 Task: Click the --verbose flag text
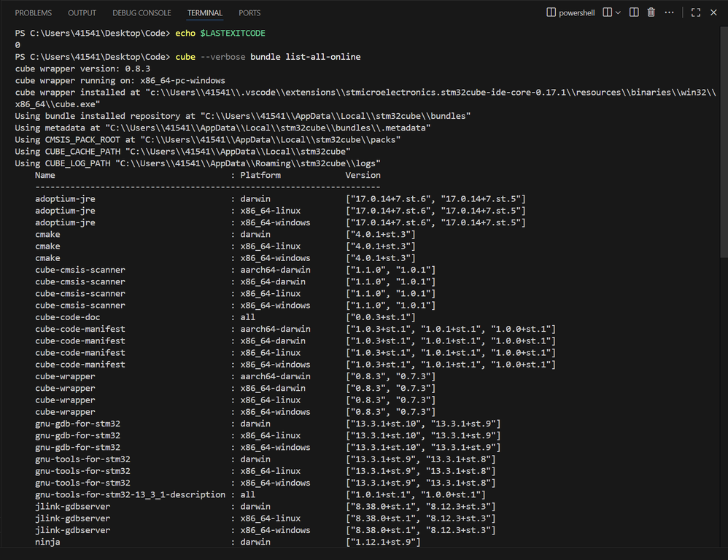(223, 57)
